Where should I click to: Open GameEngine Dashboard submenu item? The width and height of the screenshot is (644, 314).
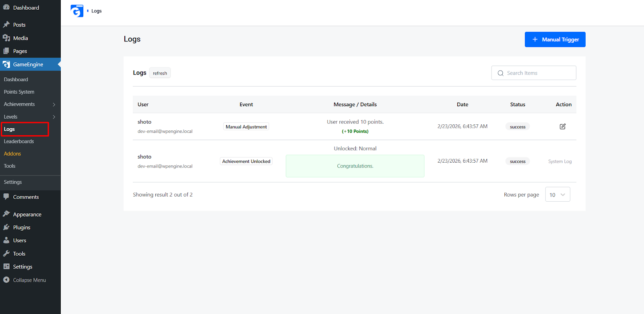tap(16, 80)
